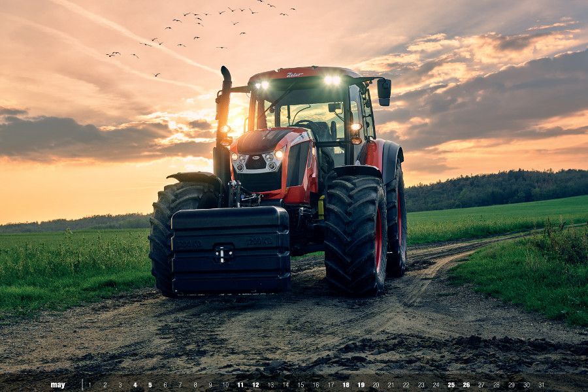Click bold date 26 on the calendar
Image resolution: width=588 pixels, height=392 pixels.
pyautogui.click(x=466, y=385)
